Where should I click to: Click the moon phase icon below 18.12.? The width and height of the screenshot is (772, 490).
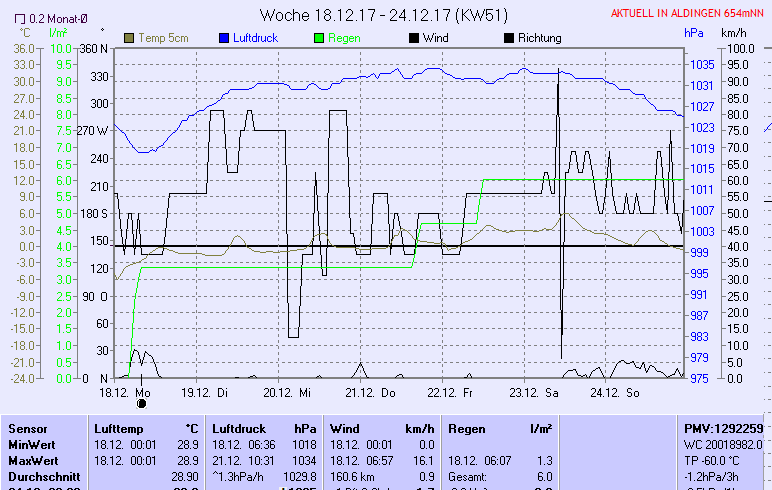pyautogui.click(x=141, y=404)
